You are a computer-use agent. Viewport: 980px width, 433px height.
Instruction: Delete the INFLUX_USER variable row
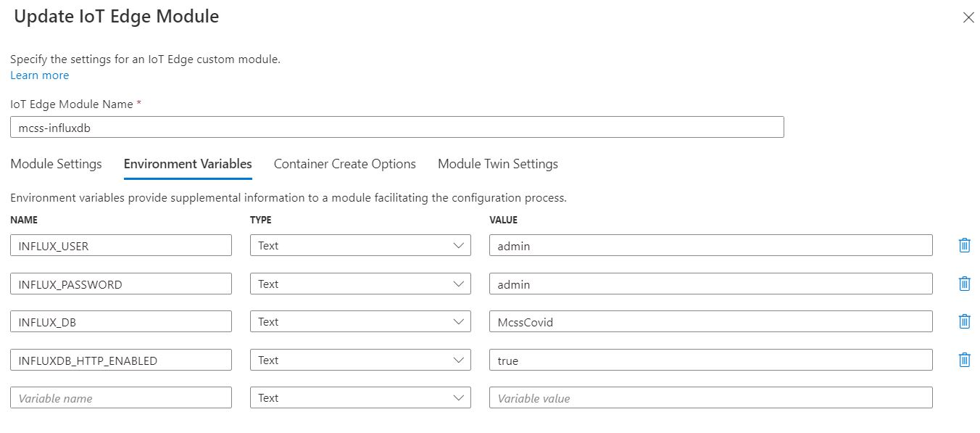click(964, 245)
